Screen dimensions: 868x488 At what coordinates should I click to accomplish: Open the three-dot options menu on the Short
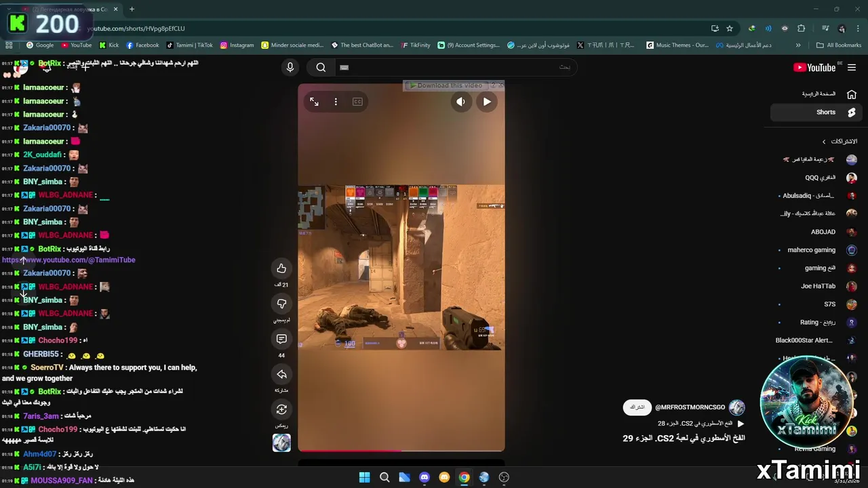click(x=336, y=102)
